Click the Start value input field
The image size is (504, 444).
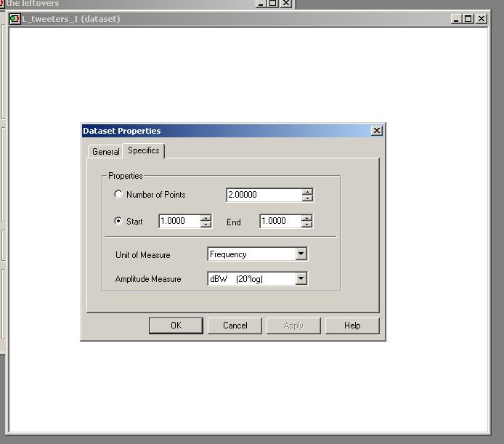pyautogui.click(x=179, y=221)
